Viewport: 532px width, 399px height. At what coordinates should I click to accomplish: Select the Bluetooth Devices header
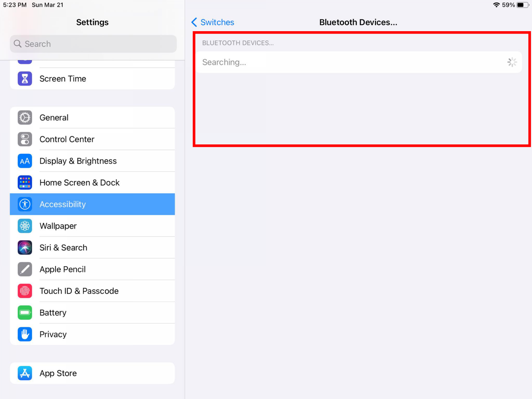click(x=238, y=43)
